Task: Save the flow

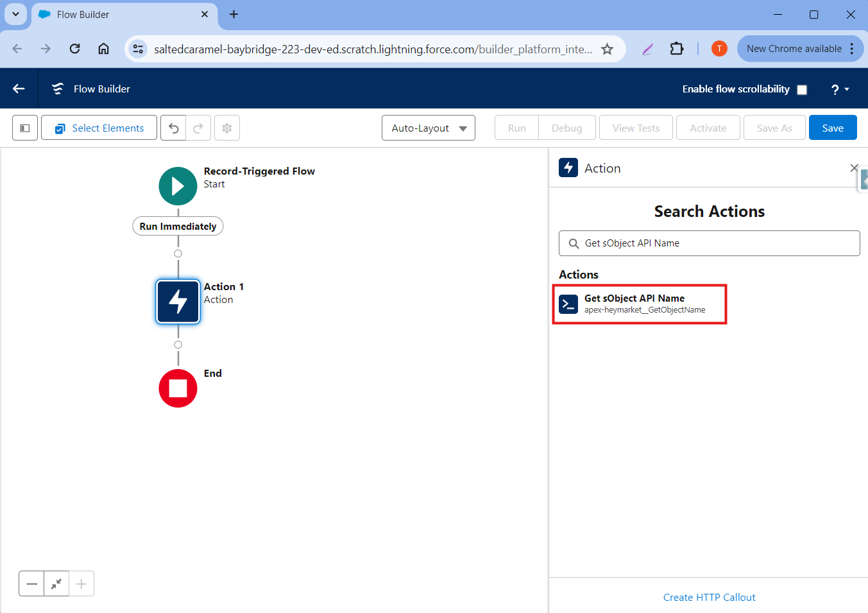Action: click(833, 128)
